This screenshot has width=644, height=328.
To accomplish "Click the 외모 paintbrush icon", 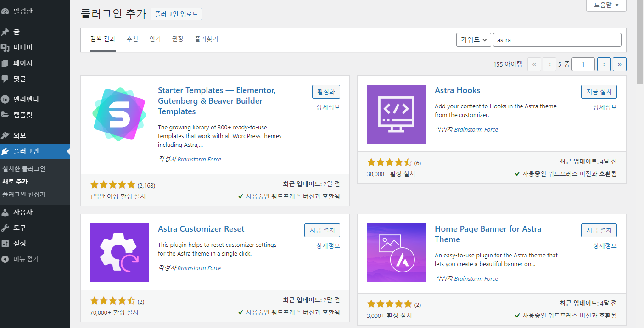I will (5, 136).
